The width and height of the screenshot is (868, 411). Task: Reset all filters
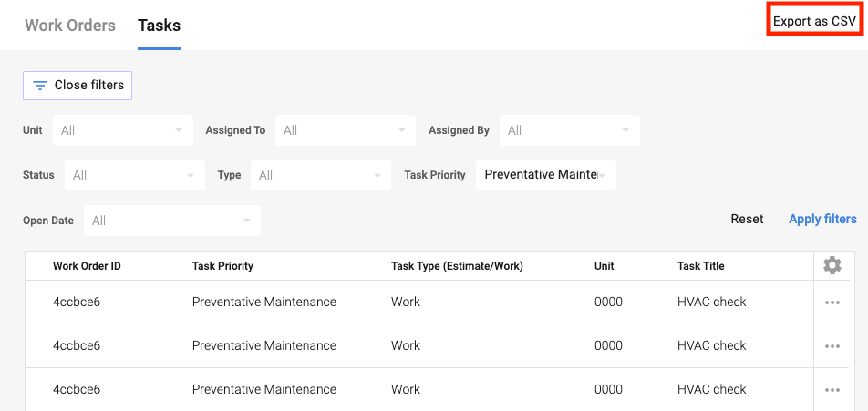tap(747, 219)
